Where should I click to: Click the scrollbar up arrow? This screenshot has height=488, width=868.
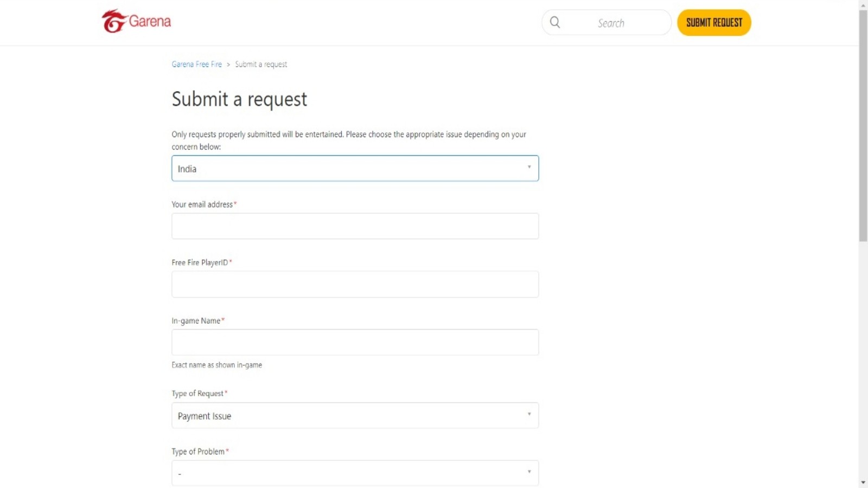[x=863, y=5]
